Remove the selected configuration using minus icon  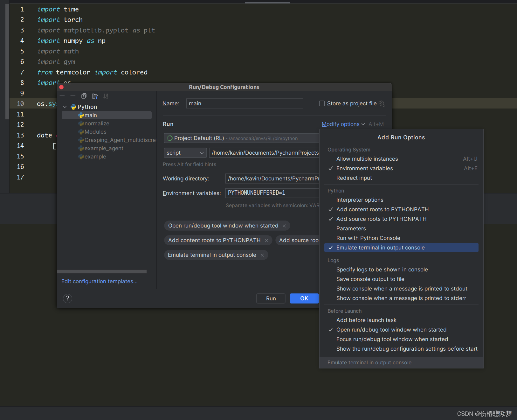(x=73, y=96)
